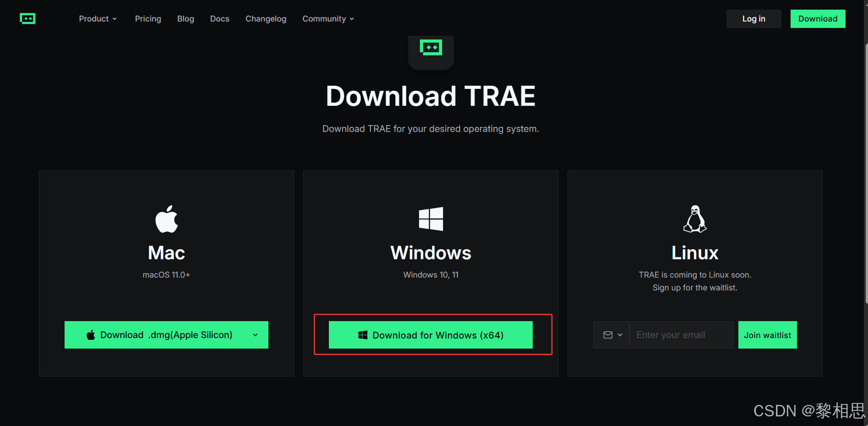
Task: Click the Log in button
Action: [x=754, y=19]
